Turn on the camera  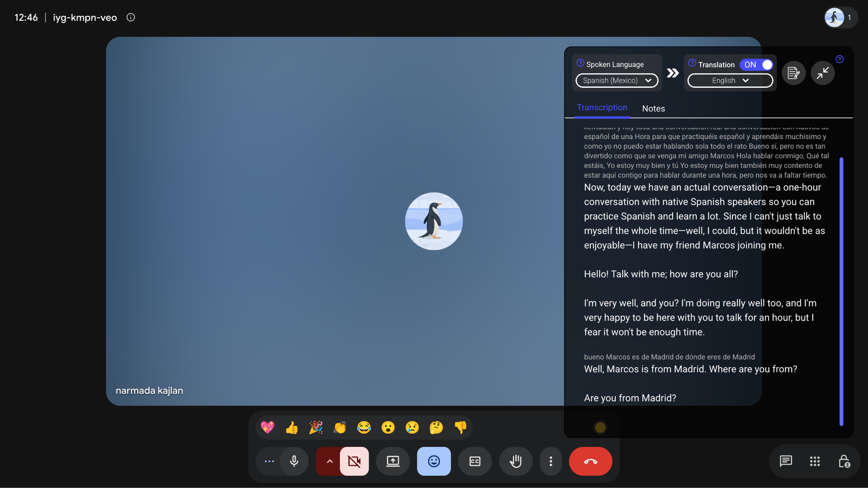[x=354, y=461]
